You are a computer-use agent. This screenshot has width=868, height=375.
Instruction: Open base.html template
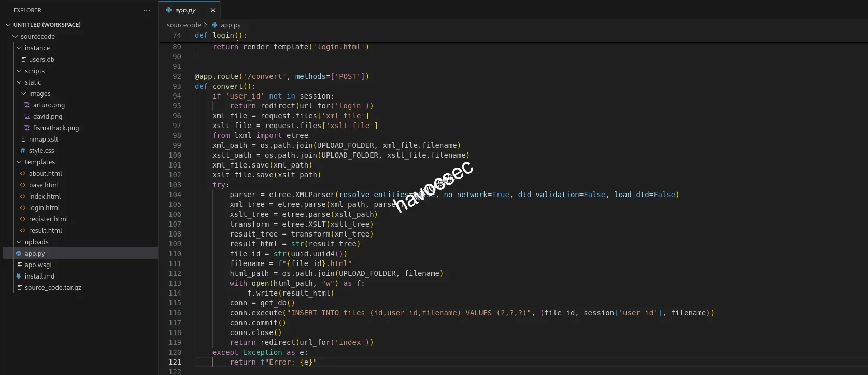coord(44,185)
